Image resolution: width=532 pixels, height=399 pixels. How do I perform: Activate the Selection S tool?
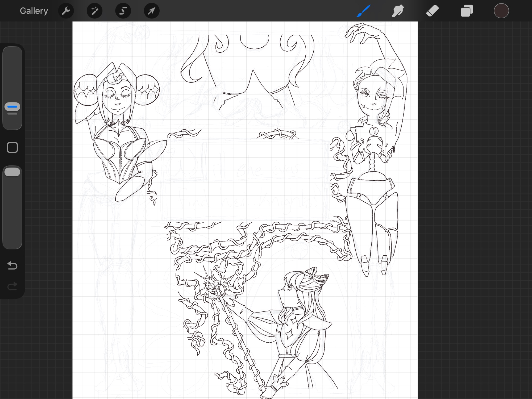123,11
